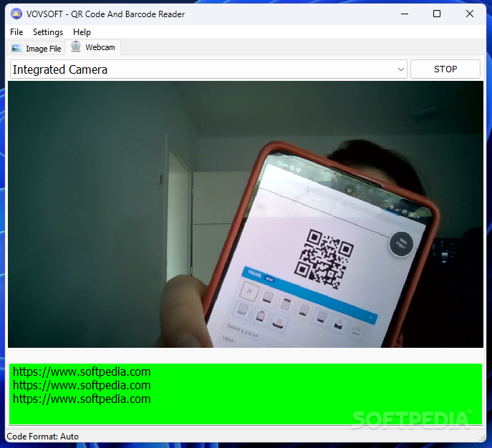Click the green results text area
Viewport: 492px width, 448px height.
246,394
